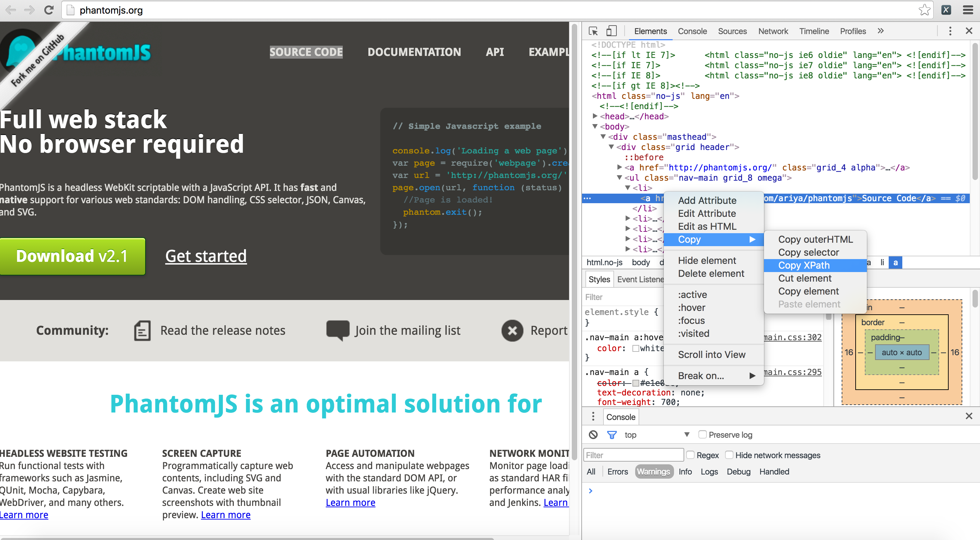
Task: Toggle the console filter funnel icon
Action: pyautogui.click(x=612, y=435)
